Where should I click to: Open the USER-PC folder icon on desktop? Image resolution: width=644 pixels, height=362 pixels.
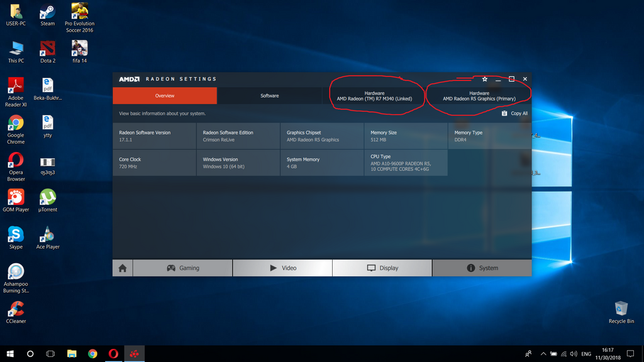[x=16, y=15]
